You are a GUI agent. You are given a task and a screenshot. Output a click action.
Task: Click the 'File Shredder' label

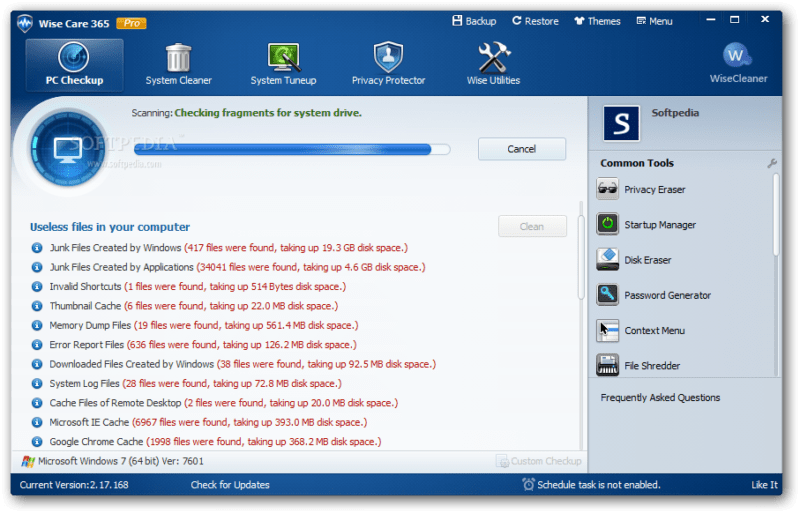pyautogui.click(x=653, y=365)
